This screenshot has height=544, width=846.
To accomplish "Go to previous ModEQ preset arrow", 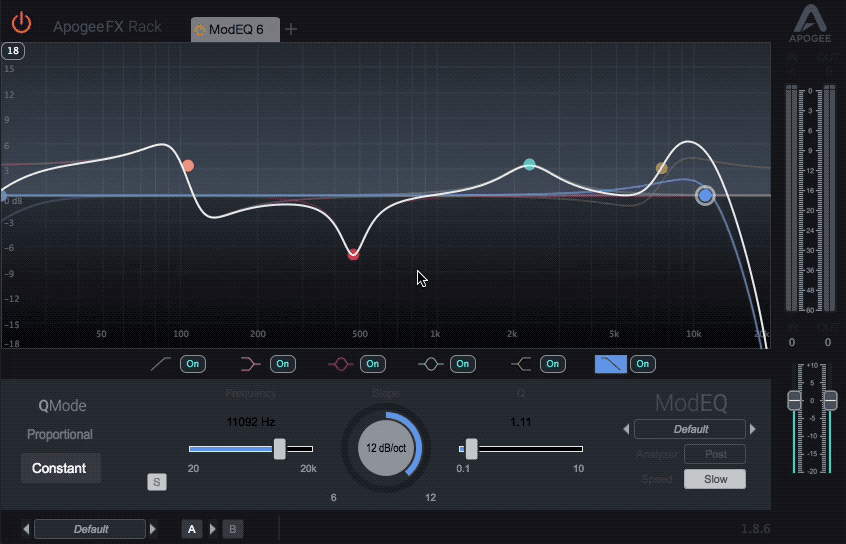I will (626, 430).
